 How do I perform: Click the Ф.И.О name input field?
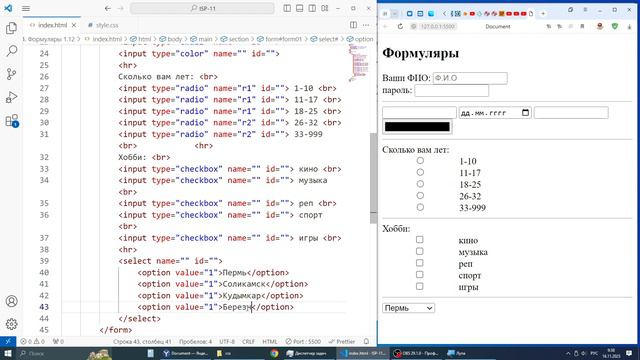470,78
